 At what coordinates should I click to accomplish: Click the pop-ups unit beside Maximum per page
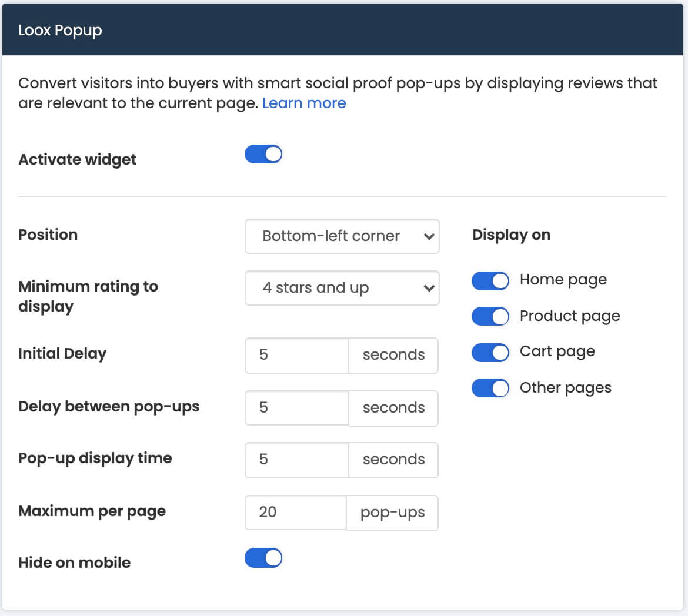(x=392, y=513)
